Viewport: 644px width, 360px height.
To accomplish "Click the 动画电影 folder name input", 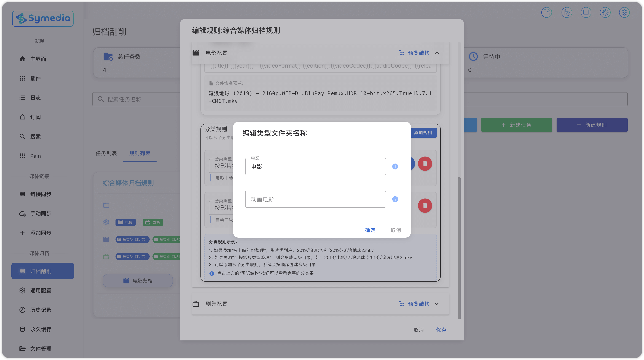I will (315, 199).
